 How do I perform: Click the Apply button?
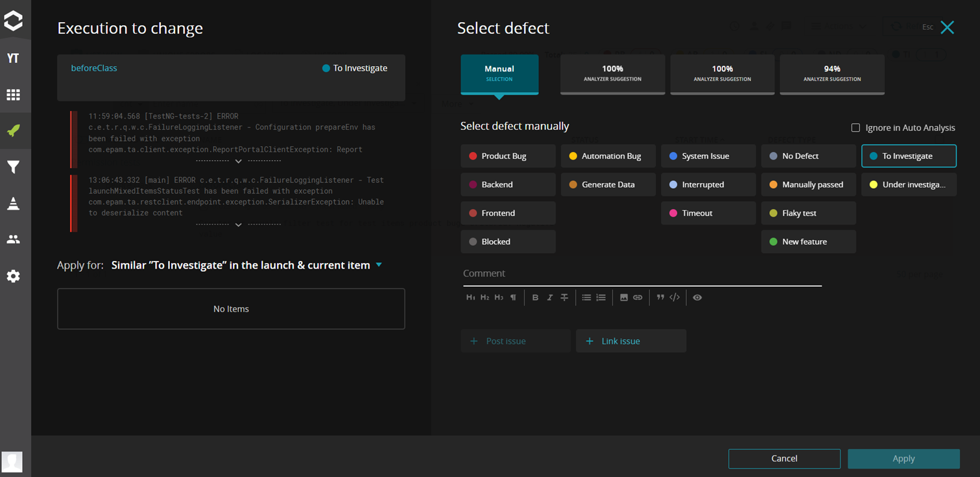coord(903,458)
